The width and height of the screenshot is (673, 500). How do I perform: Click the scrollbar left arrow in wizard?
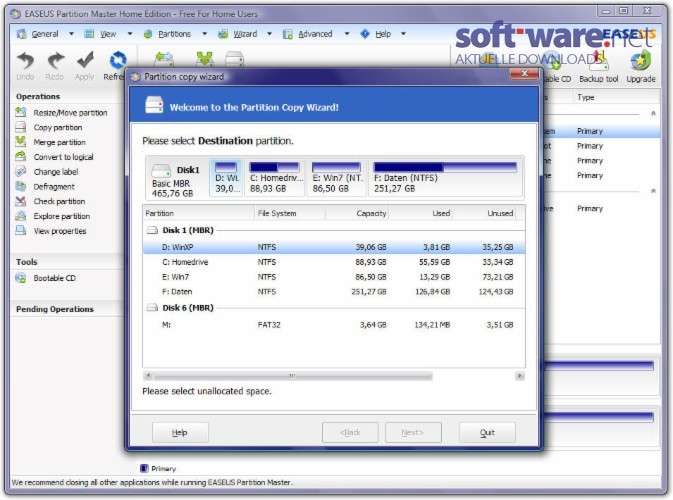pyautogui.click(x=148, y=376)
